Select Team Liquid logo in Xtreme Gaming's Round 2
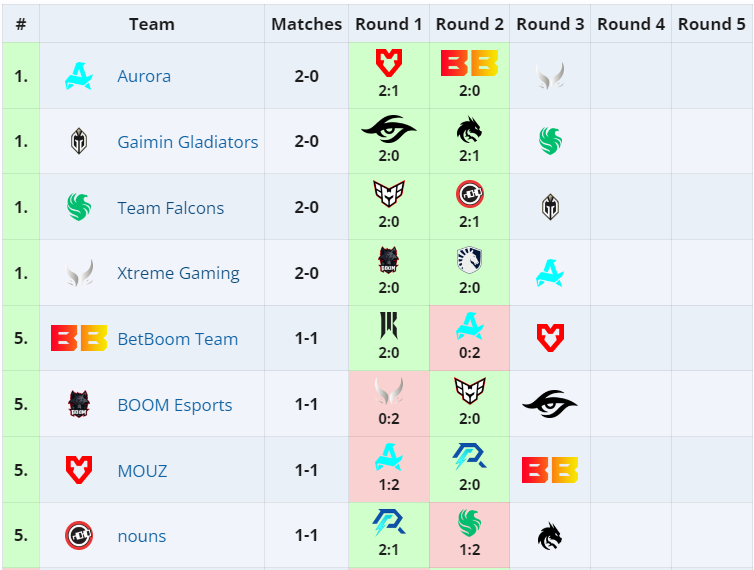Image resolution: width=754 pixels, height=570 pixels. click(469, 260)
